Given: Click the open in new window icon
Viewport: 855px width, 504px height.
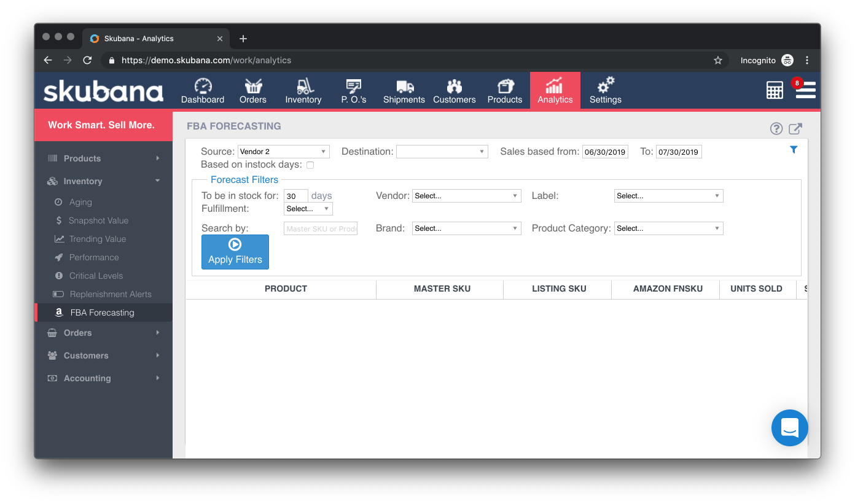Looking at the screenshot, I should tap(795, 128).
